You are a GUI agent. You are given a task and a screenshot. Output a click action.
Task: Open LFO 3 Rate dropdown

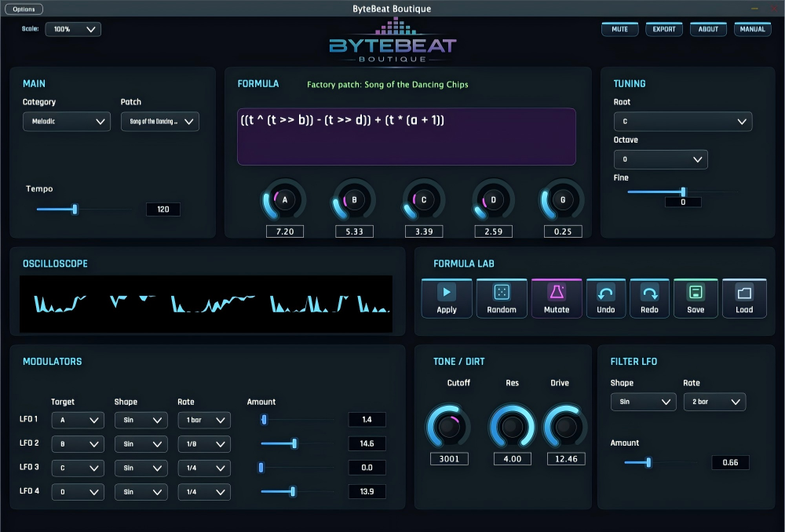204,468
